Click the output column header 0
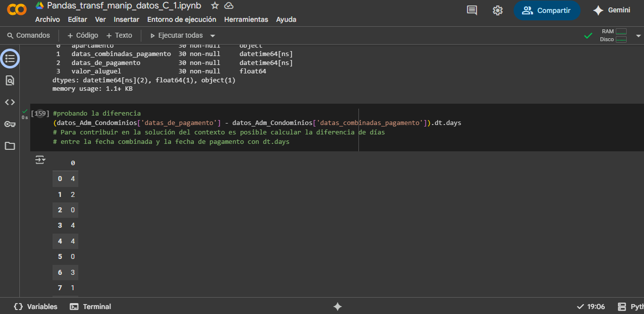This screenshot has width=644, height=314. (73, 163)
